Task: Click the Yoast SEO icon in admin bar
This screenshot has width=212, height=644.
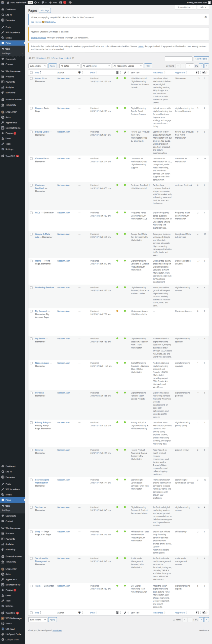Action: [x=61, y=3]
